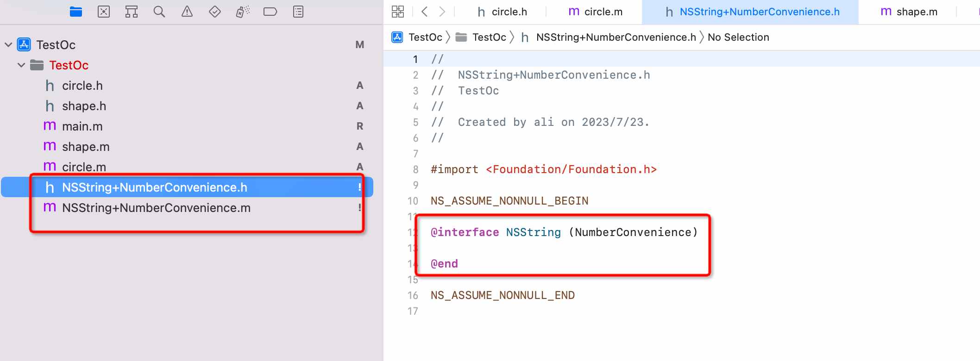This screenshot has height=361, width=980.
Task: Open the Debug navigator spray icon
Action: click(243, 12)
